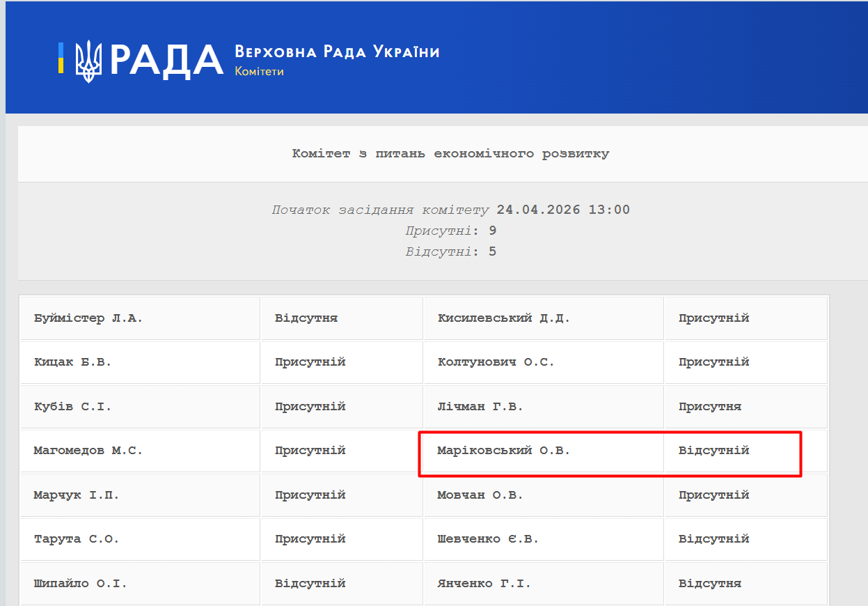Select name cell Кицак Б.В.
The width and height of the screenshot is (868, 606).
(140, 362)
